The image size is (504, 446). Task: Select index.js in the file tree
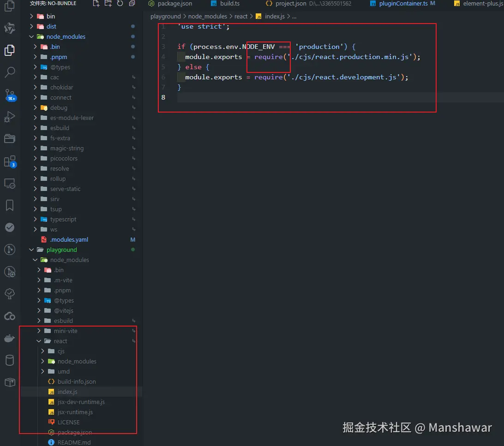(x=82, y=392)
